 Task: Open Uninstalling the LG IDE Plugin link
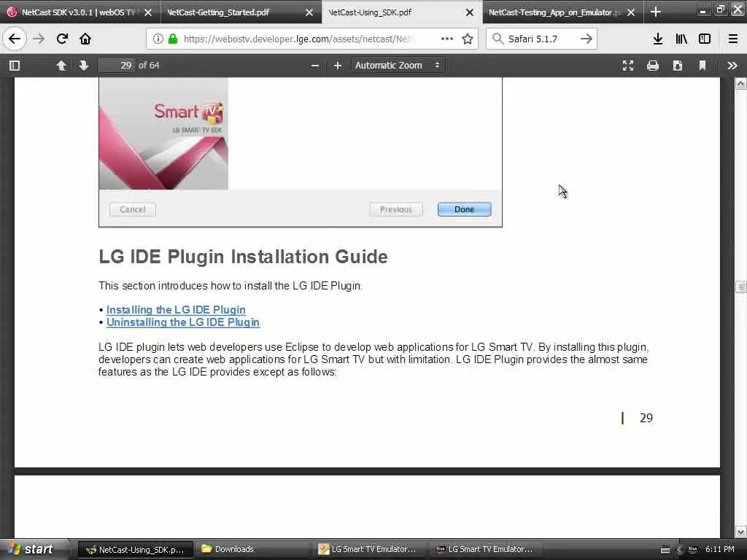pos(183,322)
